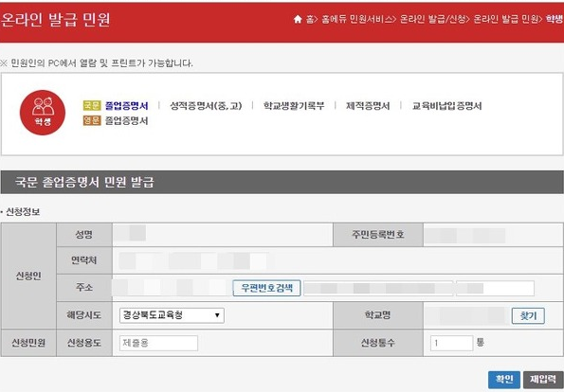The image size is (564, 392).
Task: Click the 홈 breadcrumb link
Action: (309, 19)
